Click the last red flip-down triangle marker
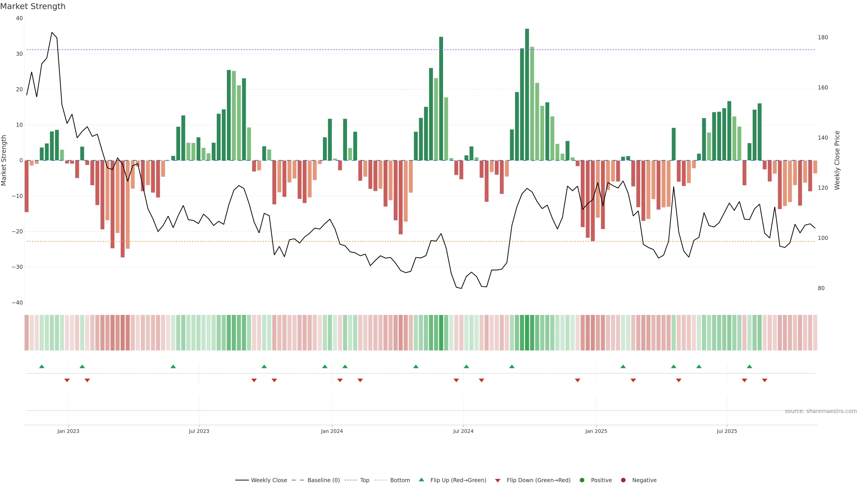This screenshot has width=868, height=488. [764, 380]
